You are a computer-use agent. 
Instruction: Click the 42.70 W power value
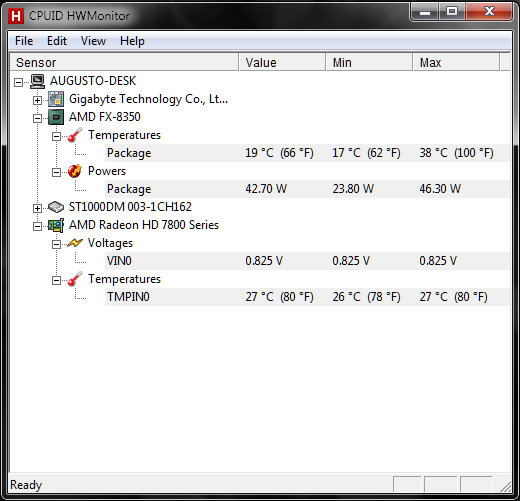pos(266,189)
